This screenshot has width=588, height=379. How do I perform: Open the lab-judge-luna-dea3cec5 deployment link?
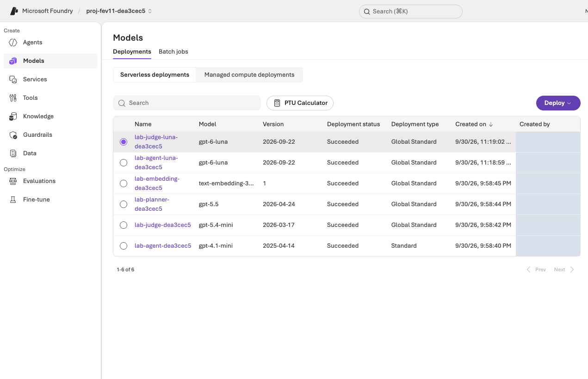[x=156, y=142]
